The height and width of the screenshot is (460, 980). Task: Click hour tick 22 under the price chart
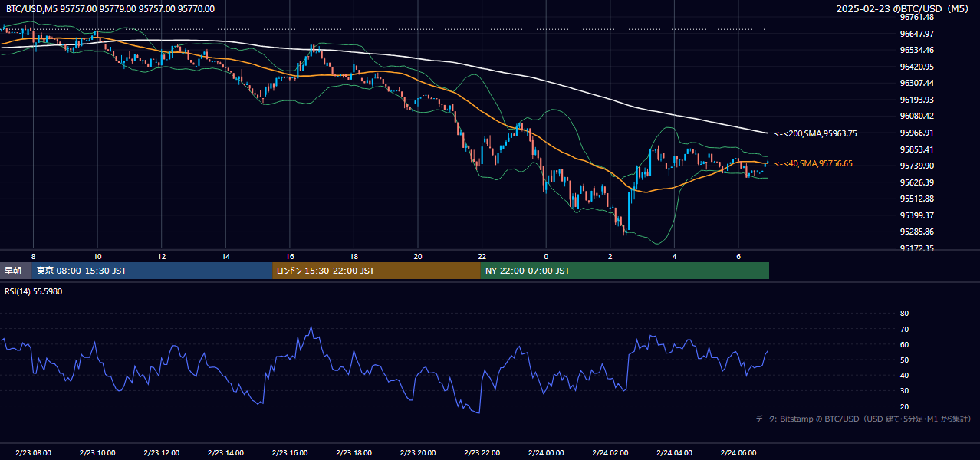(x=482, y=256)
